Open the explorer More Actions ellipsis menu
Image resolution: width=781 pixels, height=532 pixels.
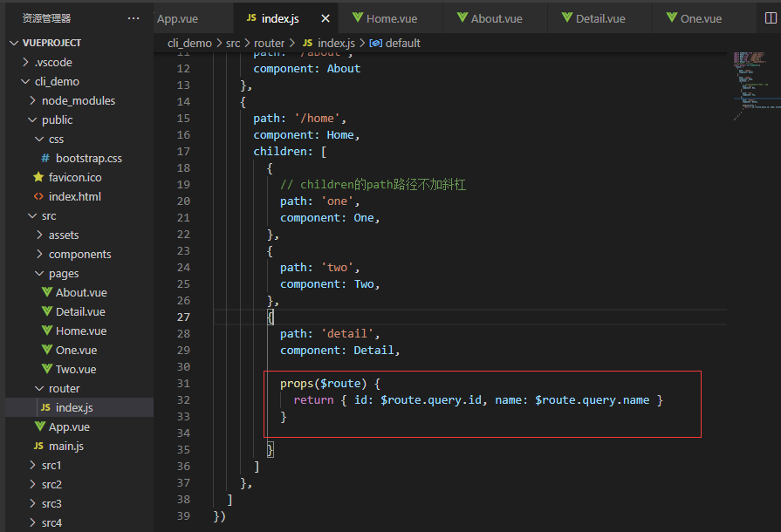click(134, 18)
